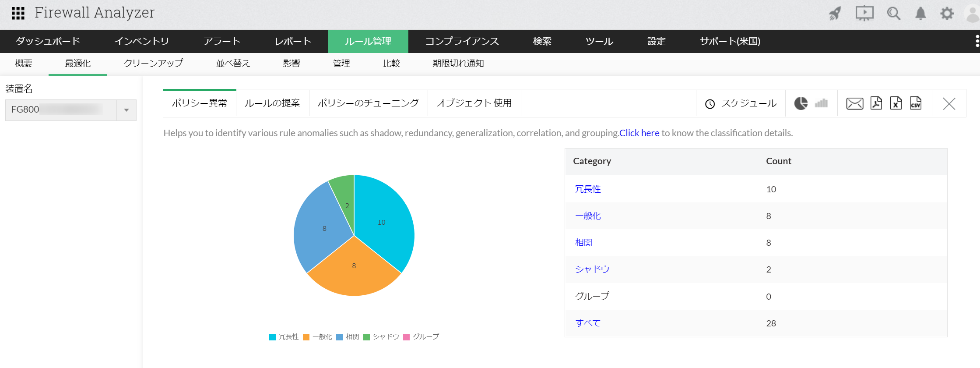980x368 pixels.
Task: Open the シャドウ category link
Action: [x=592, y=269]
